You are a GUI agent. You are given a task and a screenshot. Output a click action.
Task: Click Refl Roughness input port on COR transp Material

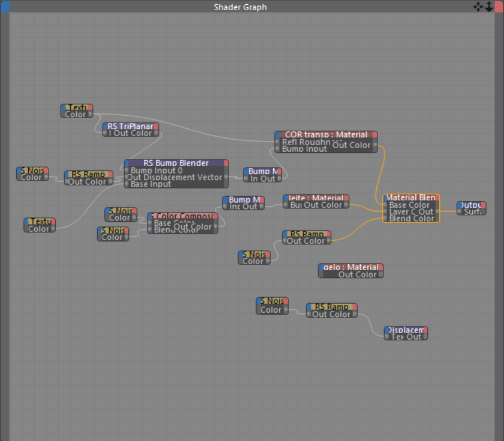click(277, 142)
